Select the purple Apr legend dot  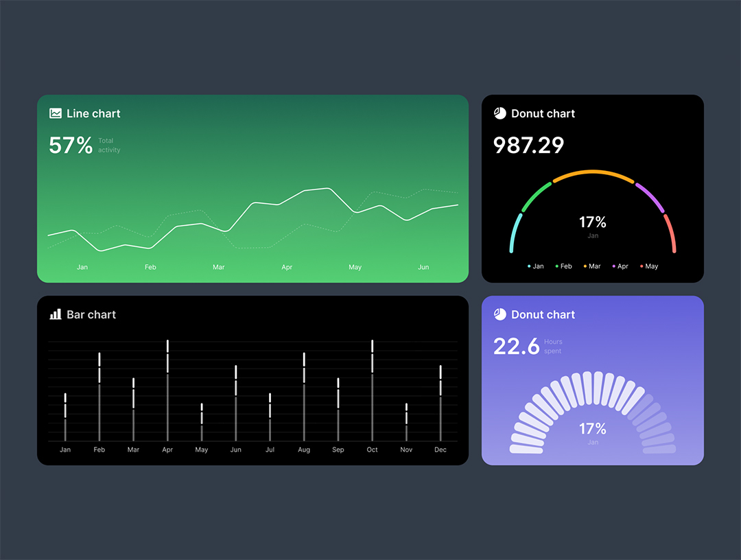pos(613,266)
